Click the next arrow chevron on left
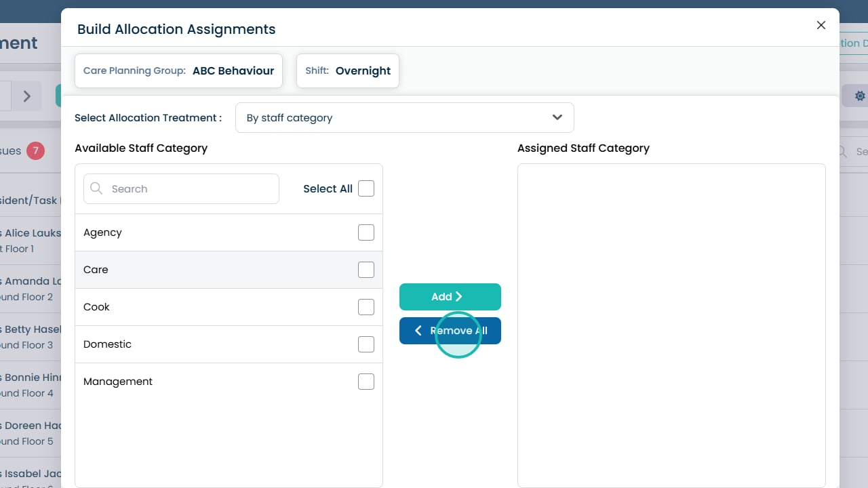 27,96
